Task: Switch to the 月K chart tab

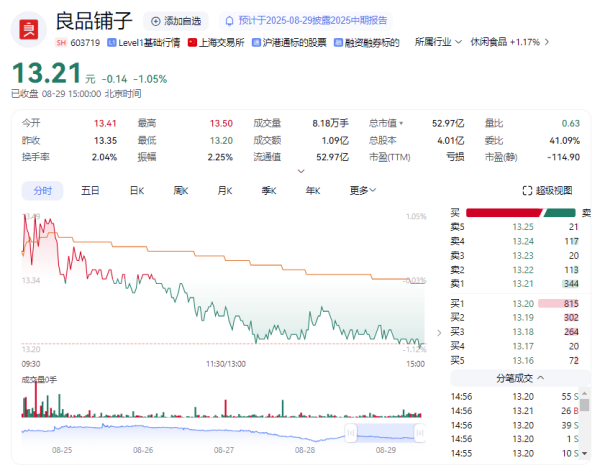Action: (224, 190)
